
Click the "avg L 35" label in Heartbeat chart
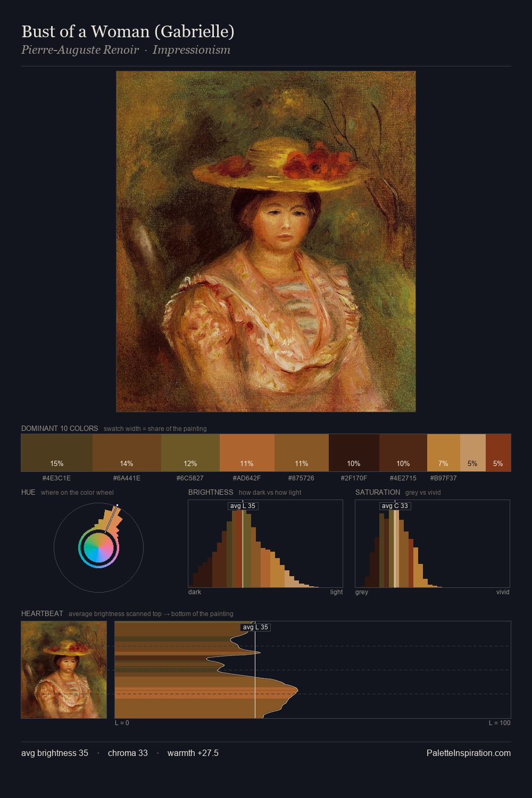click(255, 627)
